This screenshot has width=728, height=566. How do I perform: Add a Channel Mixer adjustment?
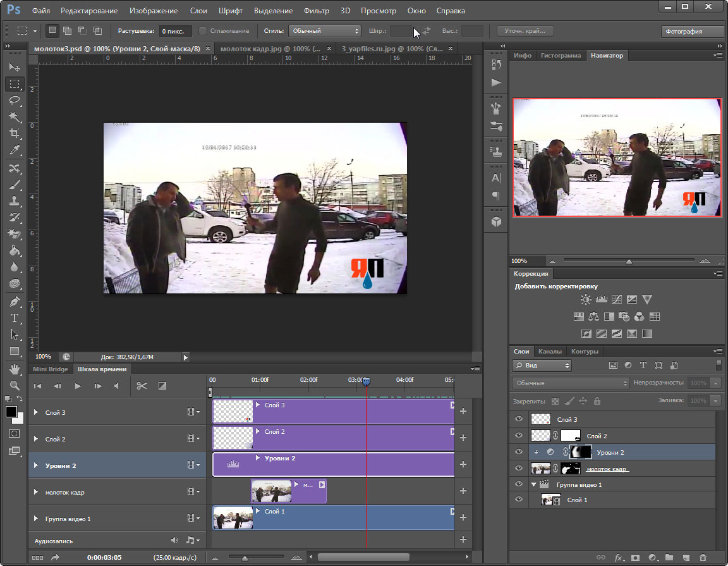click(x=640, y=317)
